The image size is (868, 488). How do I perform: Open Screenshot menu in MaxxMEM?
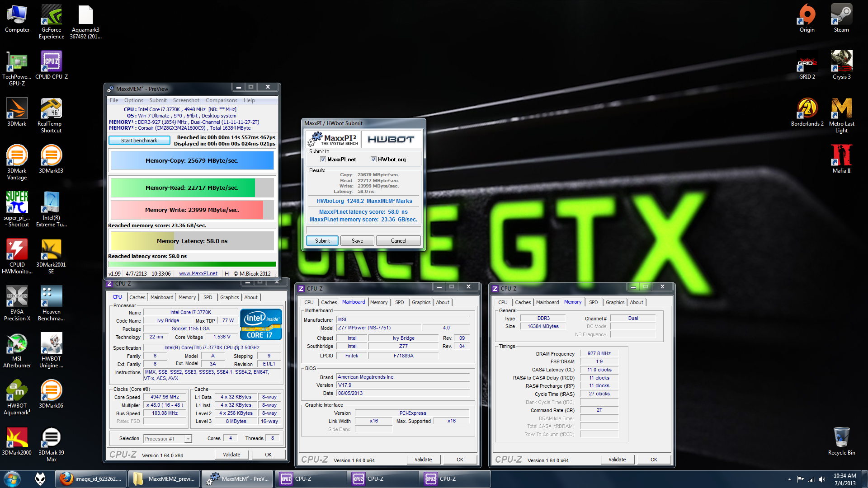tap(186, 100)
